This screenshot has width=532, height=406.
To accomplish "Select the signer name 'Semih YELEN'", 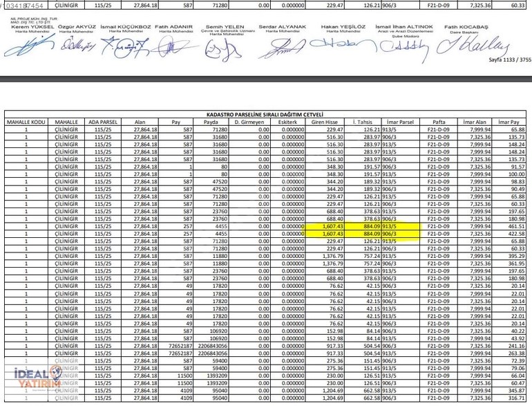I will pyautogui.click(x=225, y=26).
